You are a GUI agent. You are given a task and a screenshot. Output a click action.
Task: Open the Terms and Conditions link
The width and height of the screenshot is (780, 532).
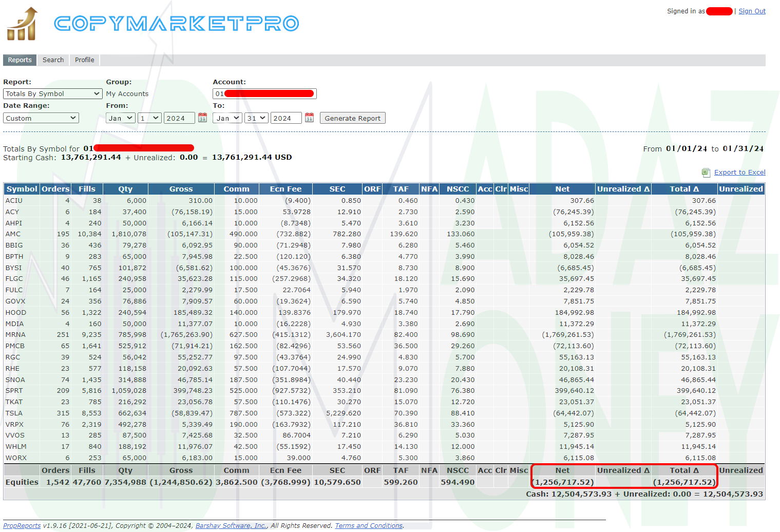[369, 525]
